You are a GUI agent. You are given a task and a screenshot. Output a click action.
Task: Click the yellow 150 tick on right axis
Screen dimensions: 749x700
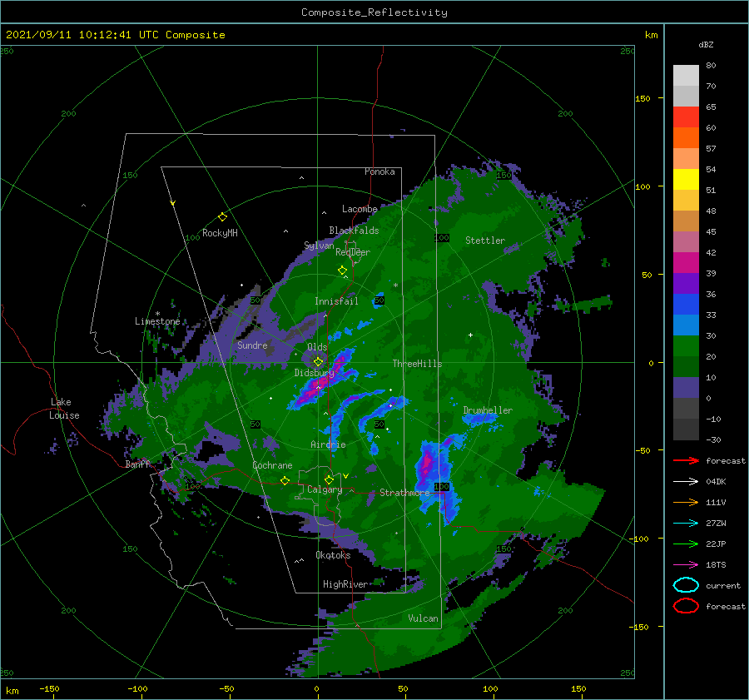click(642, 98)
